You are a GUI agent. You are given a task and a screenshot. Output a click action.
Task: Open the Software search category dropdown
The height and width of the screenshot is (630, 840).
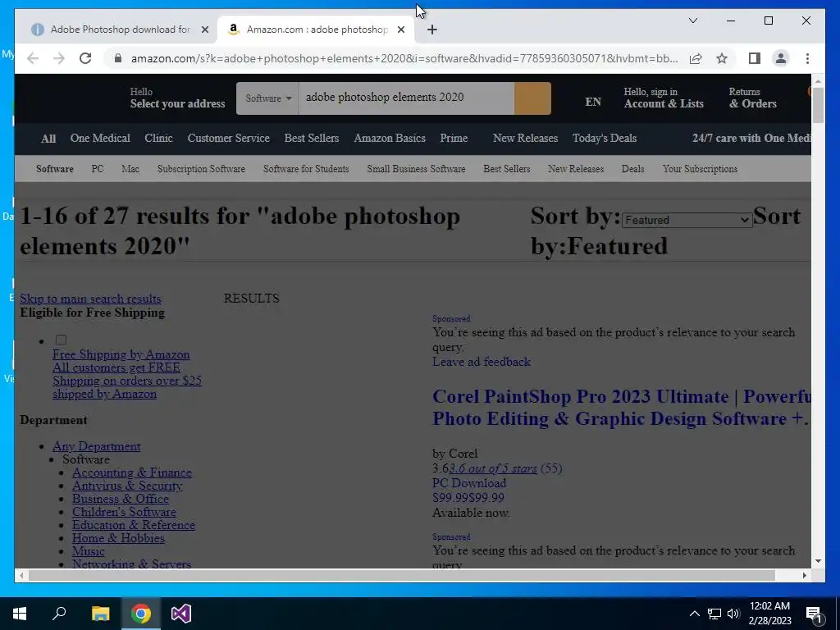pyautogui.click(x=268, y=98)
